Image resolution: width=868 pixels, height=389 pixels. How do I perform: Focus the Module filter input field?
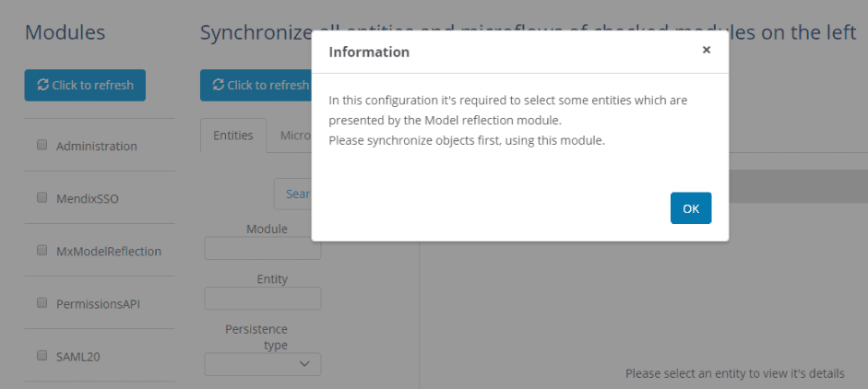tap(262, 249)
